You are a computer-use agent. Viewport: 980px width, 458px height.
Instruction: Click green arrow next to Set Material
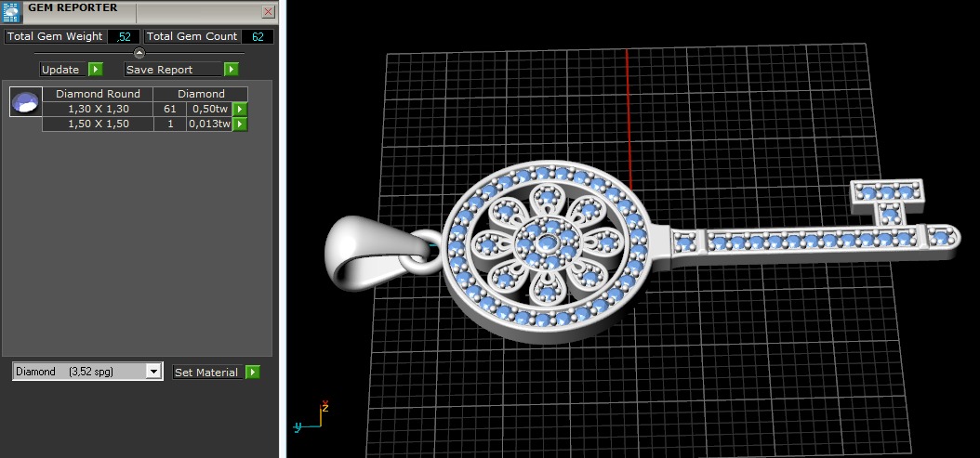(253, 373)
